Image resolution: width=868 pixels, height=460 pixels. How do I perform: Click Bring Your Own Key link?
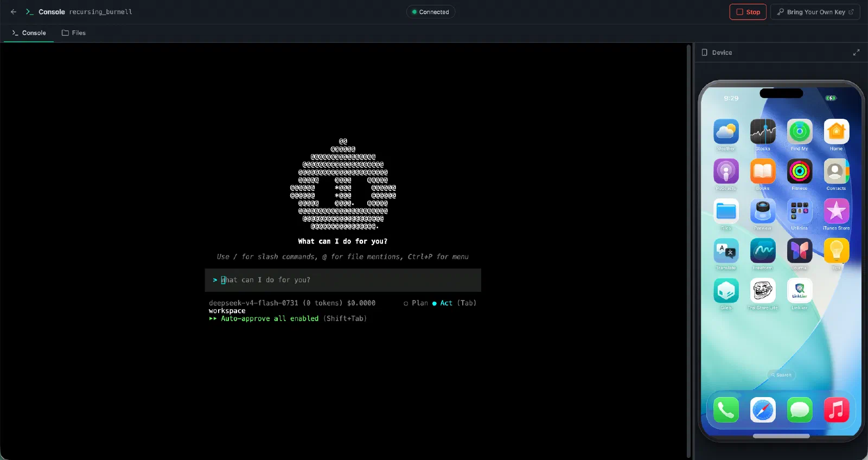click(815, 12)
